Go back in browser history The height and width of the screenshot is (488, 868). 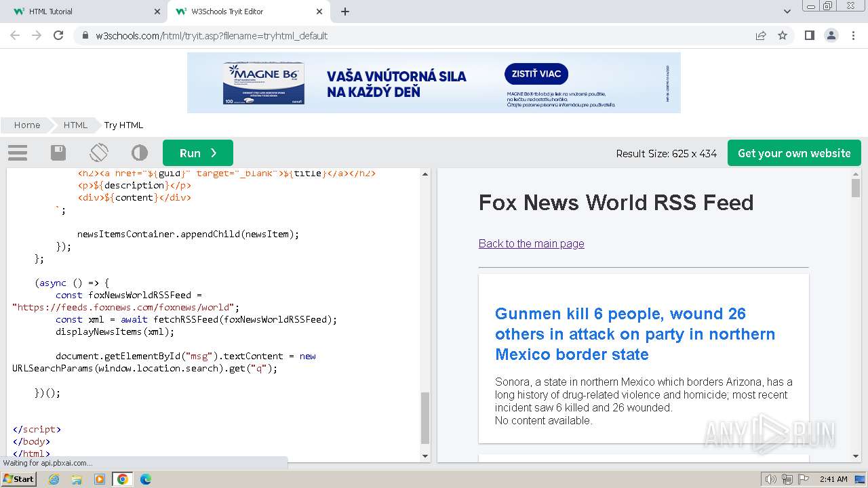click(15, 35)
